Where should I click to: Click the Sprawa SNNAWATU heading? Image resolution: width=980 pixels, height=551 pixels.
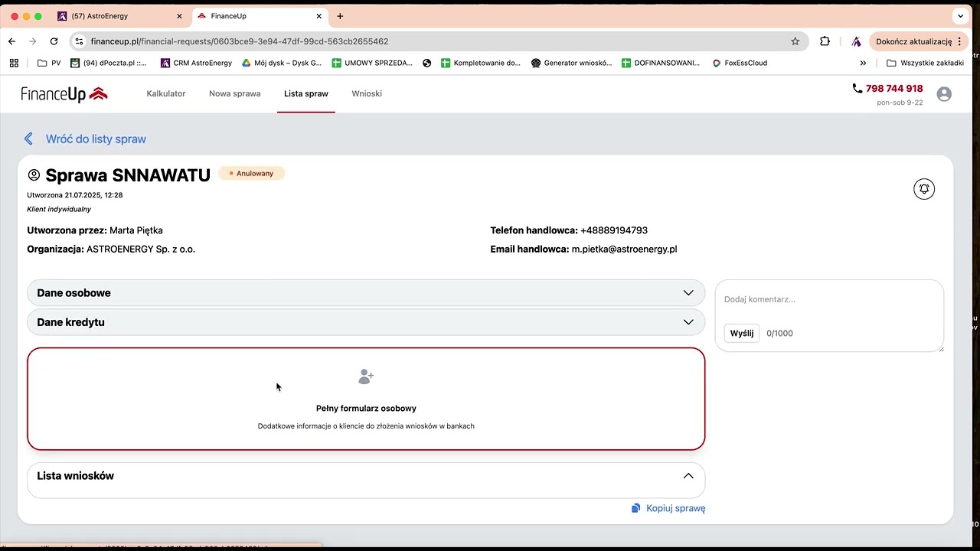coord(128,175)
